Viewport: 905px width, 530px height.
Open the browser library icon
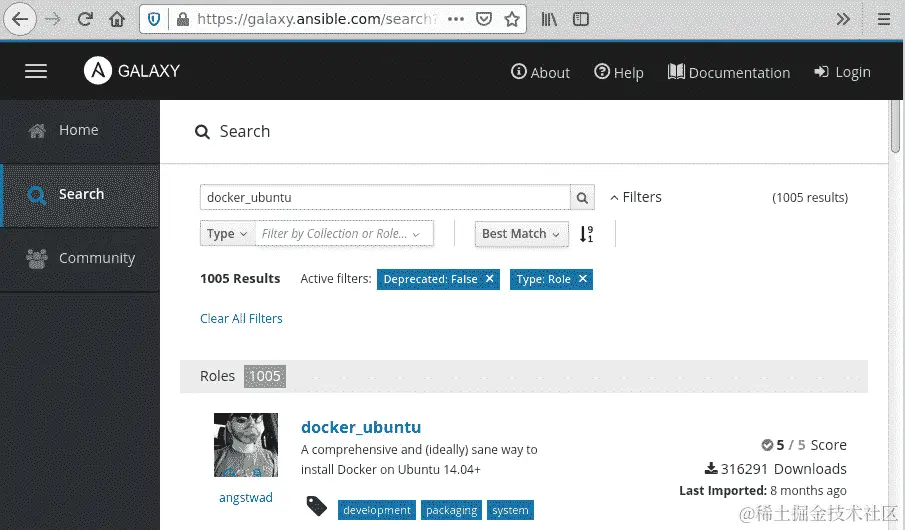pyautogui.click(x=549, y=20)
